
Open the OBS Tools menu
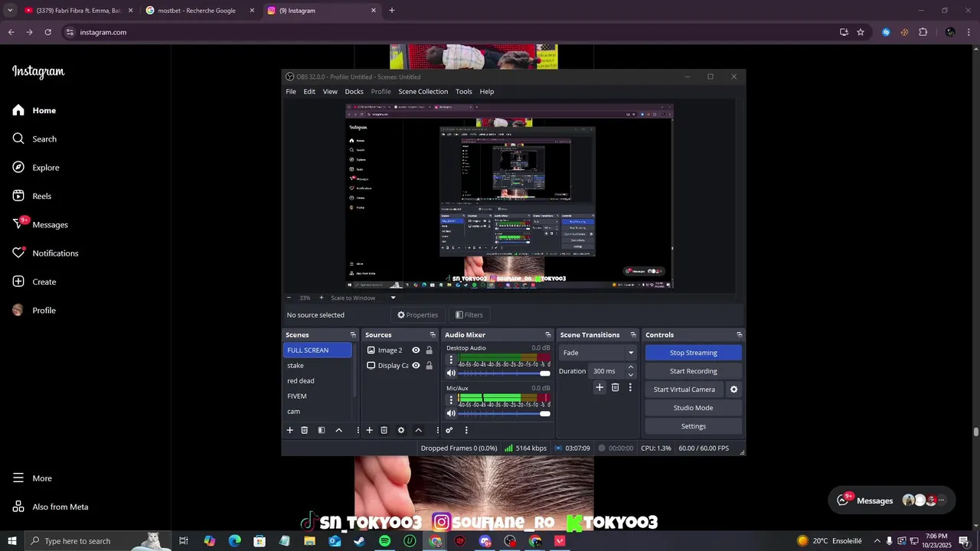pyautogui.click(x=464, y=91)
